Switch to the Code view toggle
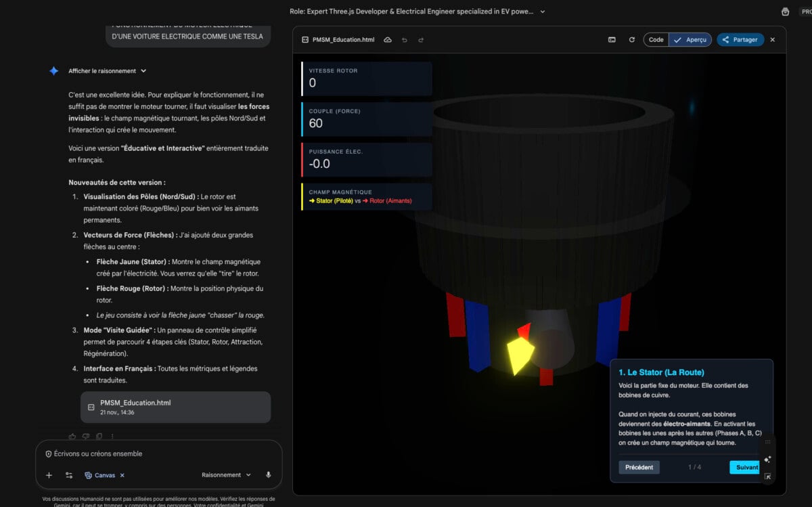812x507 pixels. point(656,40)
